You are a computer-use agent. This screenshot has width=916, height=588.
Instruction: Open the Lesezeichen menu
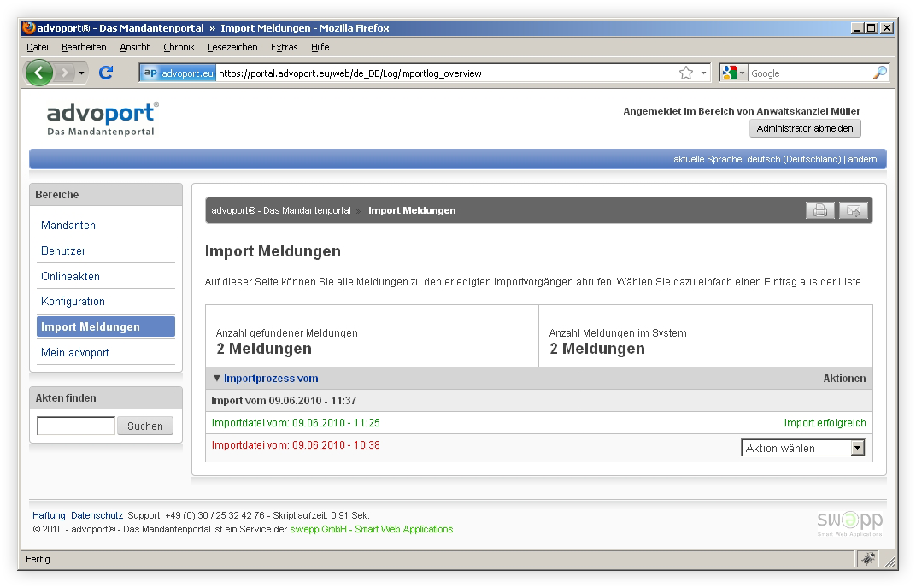click(232, 47)
